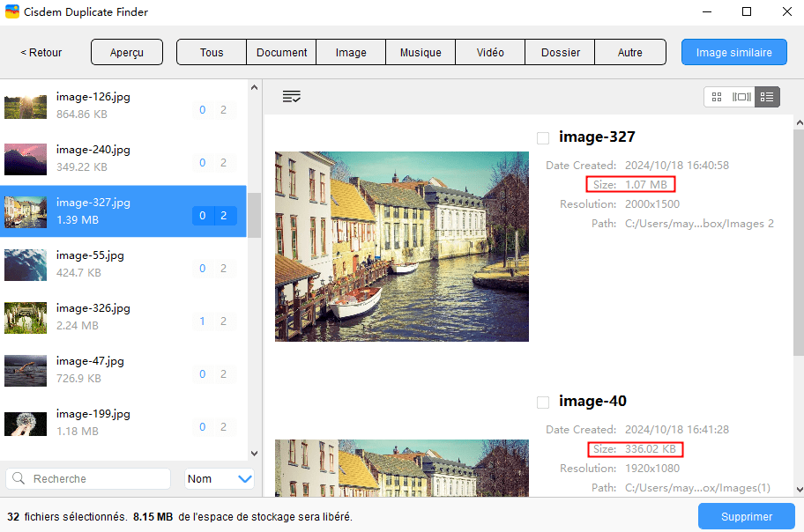Image resolution: width=804 pixels, height=532 pixels.
Task: Click the large image-327 canal preview
Action: point(401,247)
